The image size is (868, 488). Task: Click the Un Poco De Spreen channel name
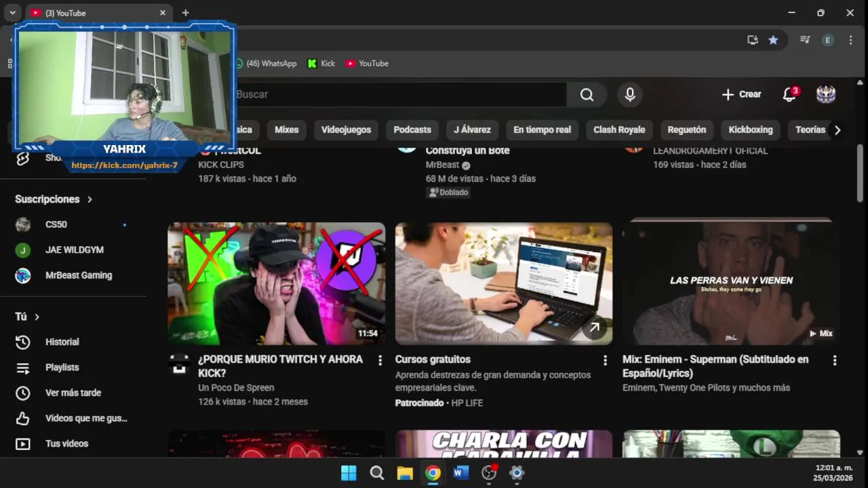[236, 388]
